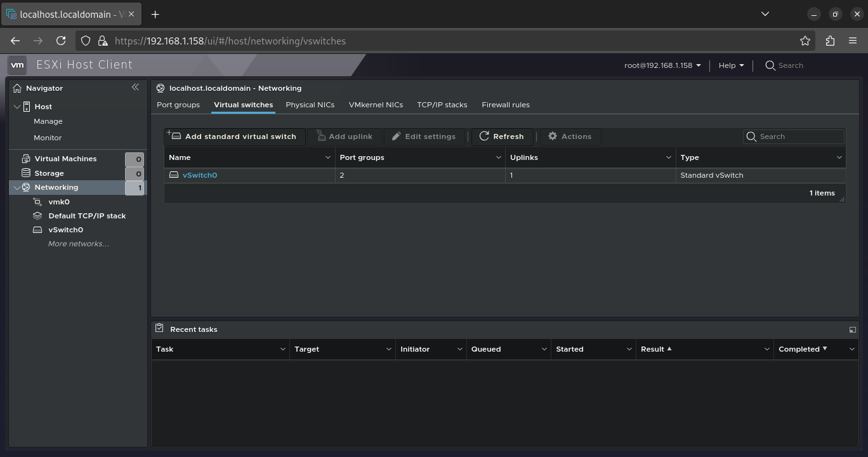Click the tracking protection shield icon
The width and height of the screenshot is (868, 457).
(86, 41)
